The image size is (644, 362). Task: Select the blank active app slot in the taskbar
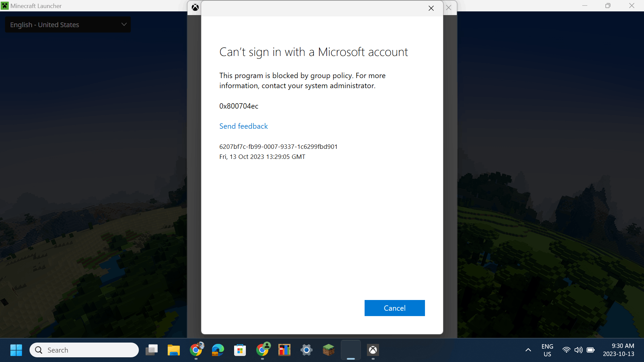(x=351, y=350)
